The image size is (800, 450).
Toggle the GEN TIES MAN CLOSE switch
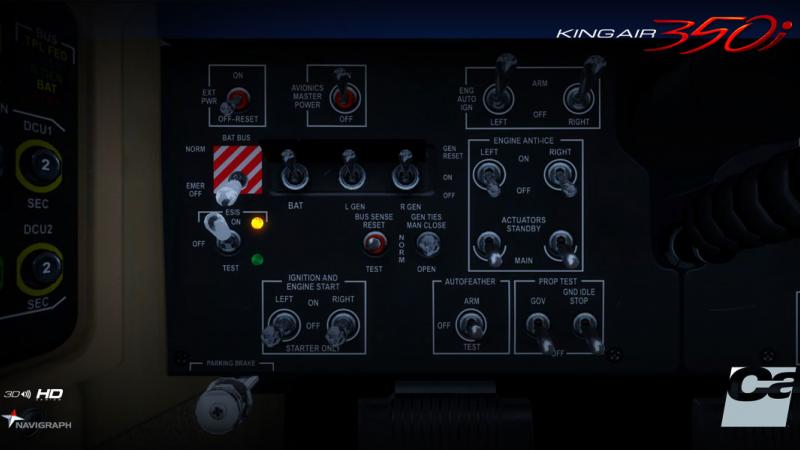[x=428, y=245]
